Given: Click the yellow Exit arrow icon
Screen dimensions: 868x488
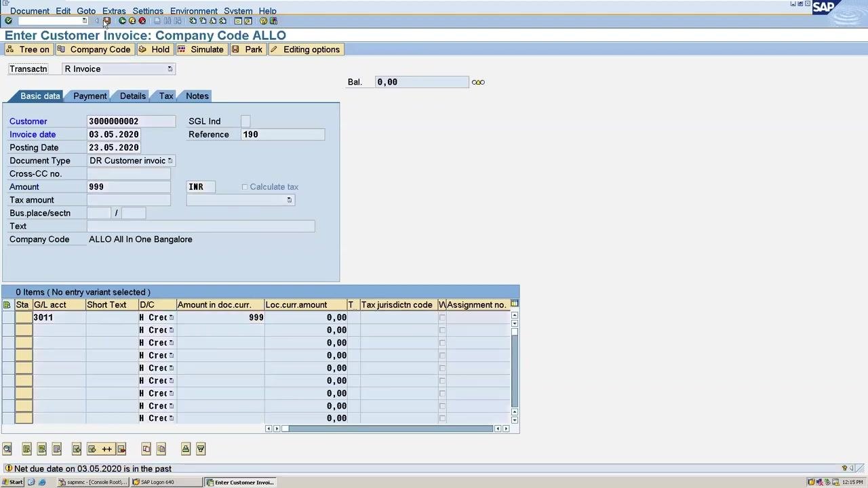Looking at the screenshot, I should [132, 21].
